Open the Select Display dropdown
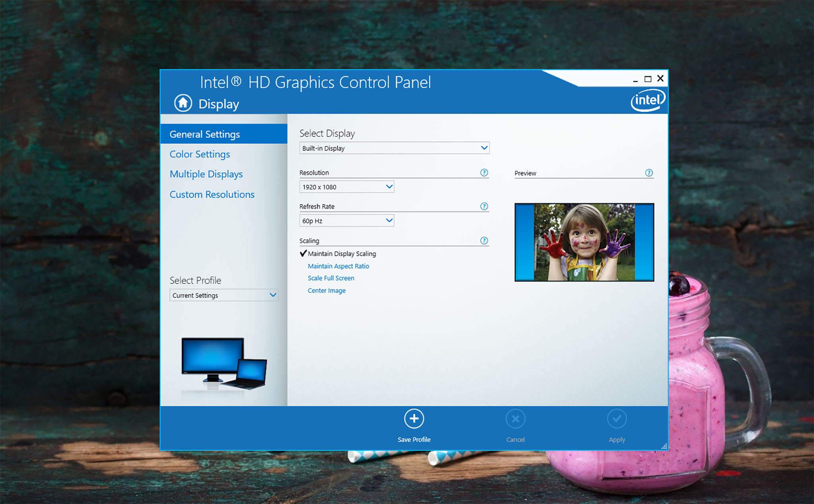The width and height of the screenshot is (814, 504). pos(394,148)
